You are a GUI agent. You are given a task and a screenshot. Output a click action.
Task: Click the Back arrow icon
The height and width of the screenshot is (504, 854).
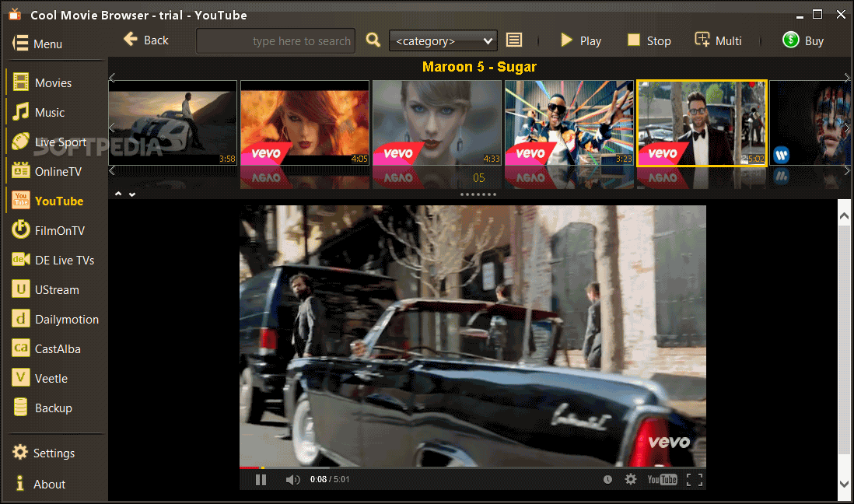[131, 39]
